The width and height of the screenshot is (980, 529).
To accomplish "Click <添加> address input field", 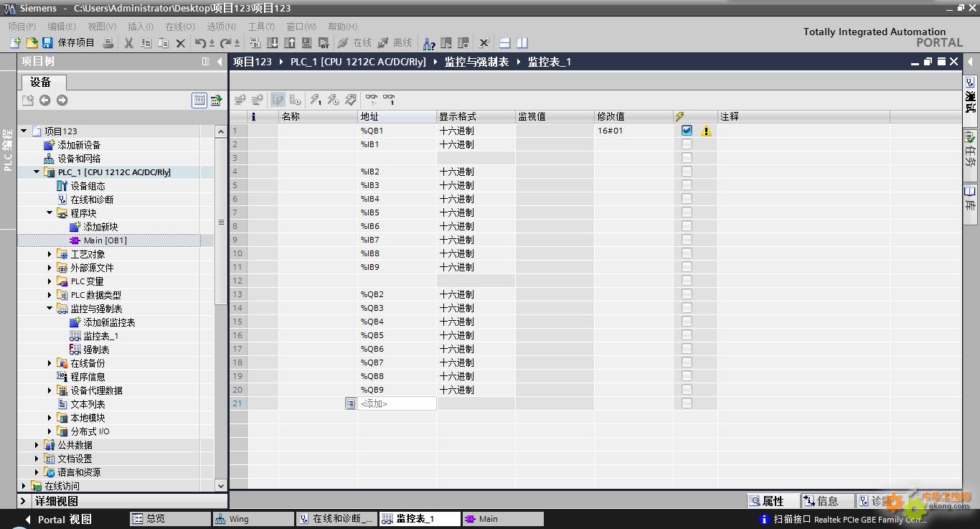I will point(397,404).
